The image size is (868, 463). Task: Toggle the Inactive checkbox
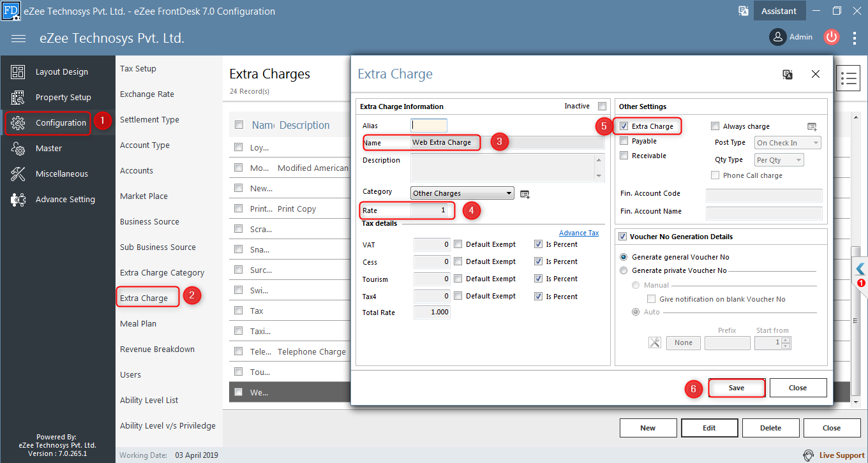pos(602,107)
